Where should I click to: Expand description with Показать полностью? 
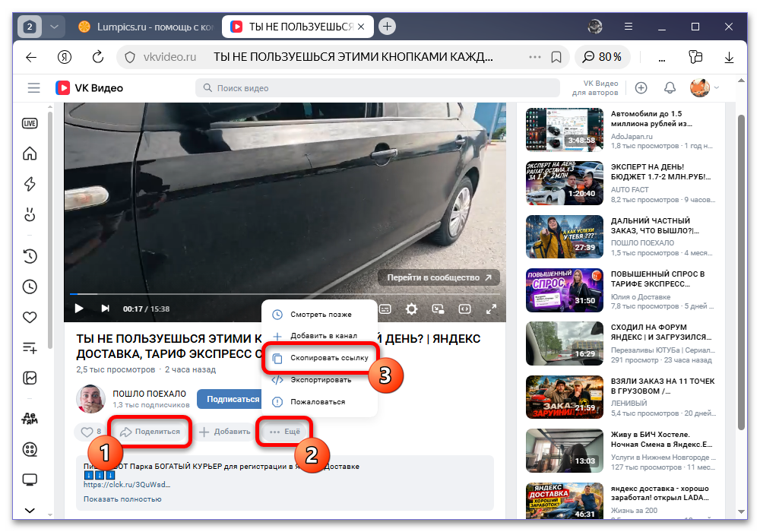[122, 499]
